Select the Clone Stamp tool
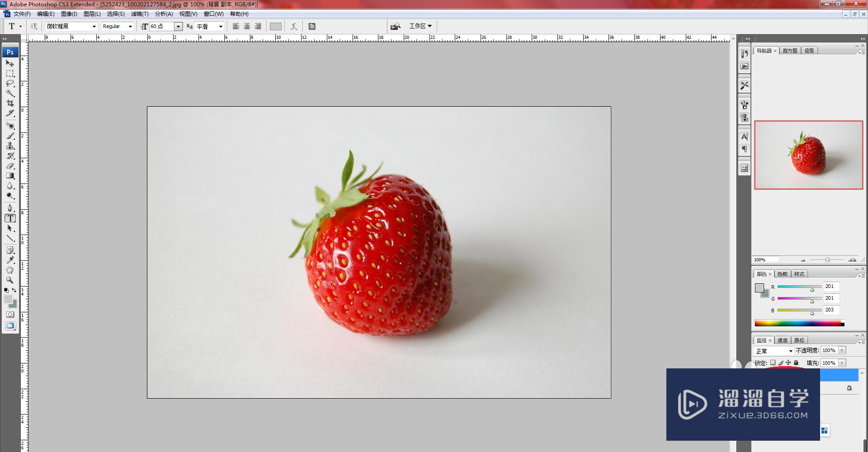The image size is (868, 452). [10, 146]
